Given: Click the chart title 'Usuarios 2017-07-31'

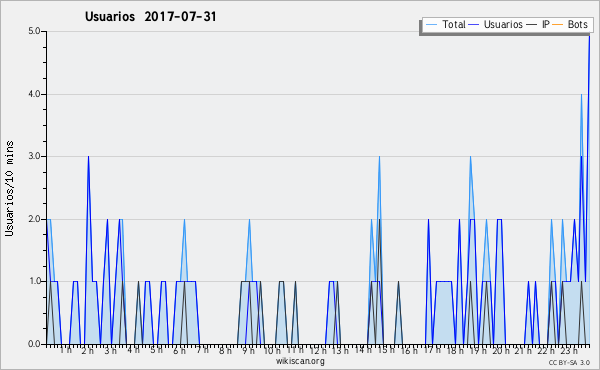Looking at the screenshot, I should tap(151, 17).
